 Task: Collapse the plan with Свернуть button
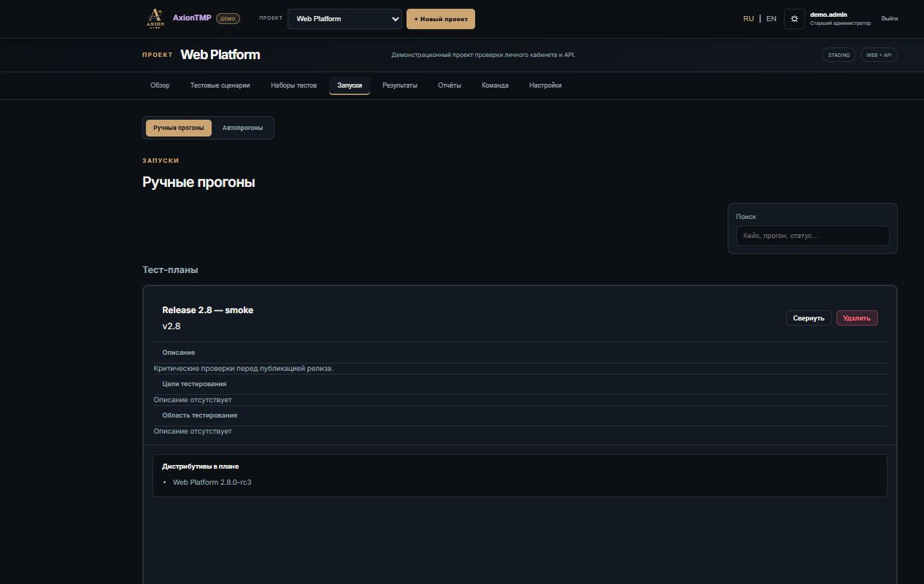tap(809, 318)
